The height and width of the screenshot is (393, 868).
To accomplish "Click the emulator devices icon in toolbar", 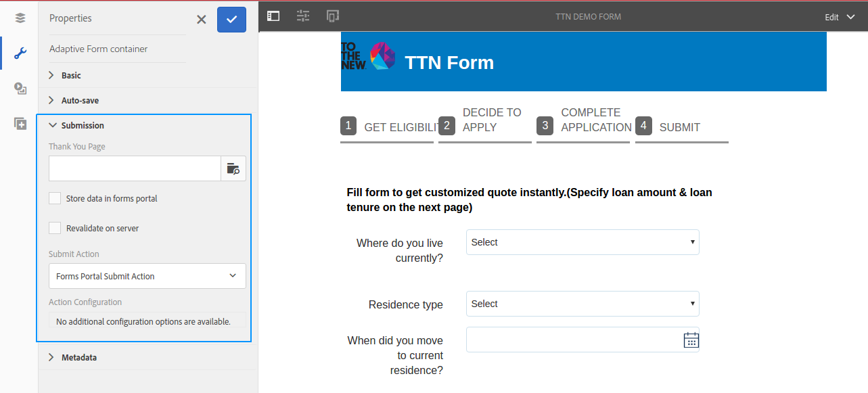I will [x=333, y=16].
